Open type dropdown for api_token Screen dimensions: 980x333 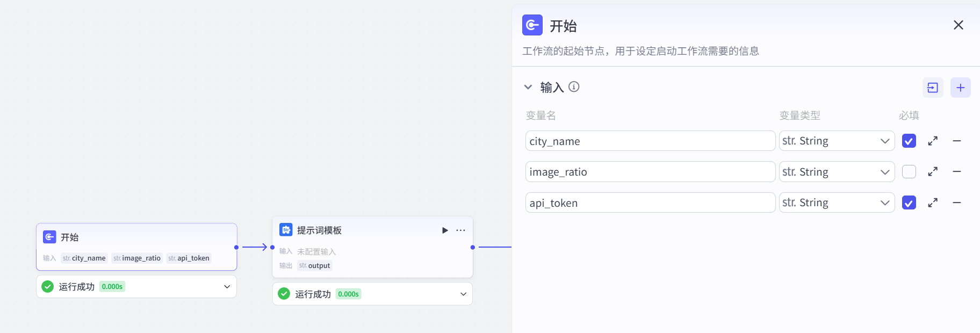[x=837, y=202]
